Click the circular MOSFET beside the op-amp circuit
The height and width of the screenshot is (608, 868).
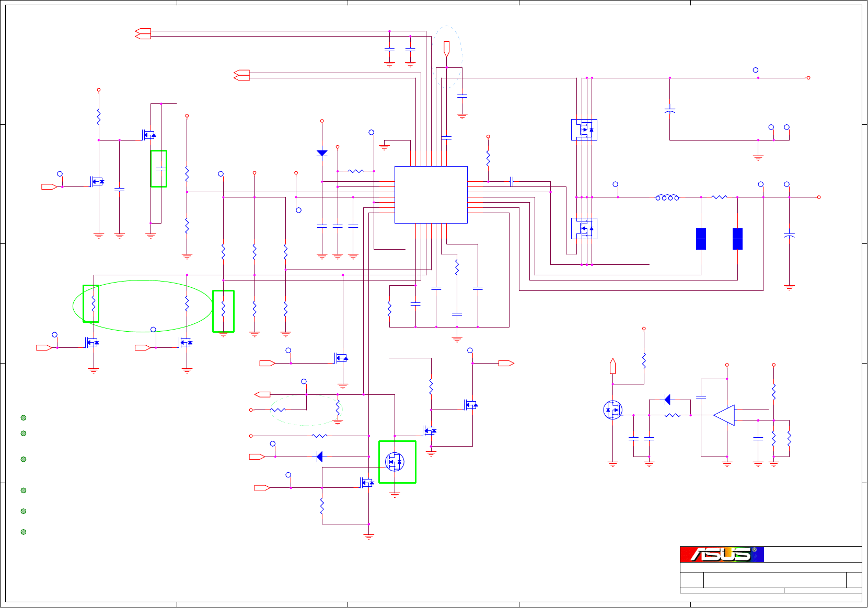tap(612, 410)
